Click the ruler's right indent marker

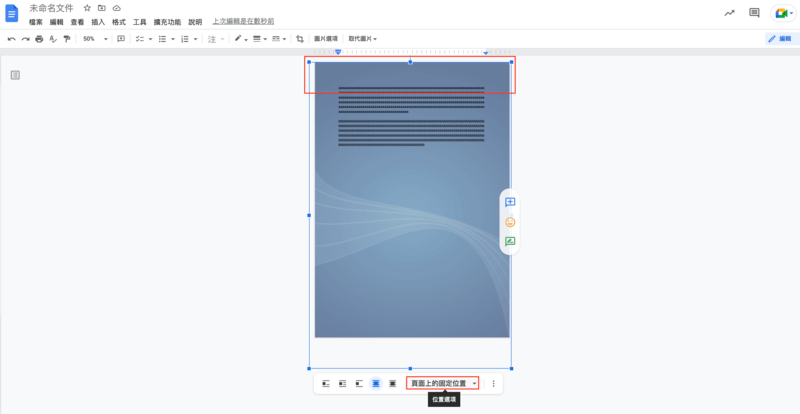pos(486,53)
